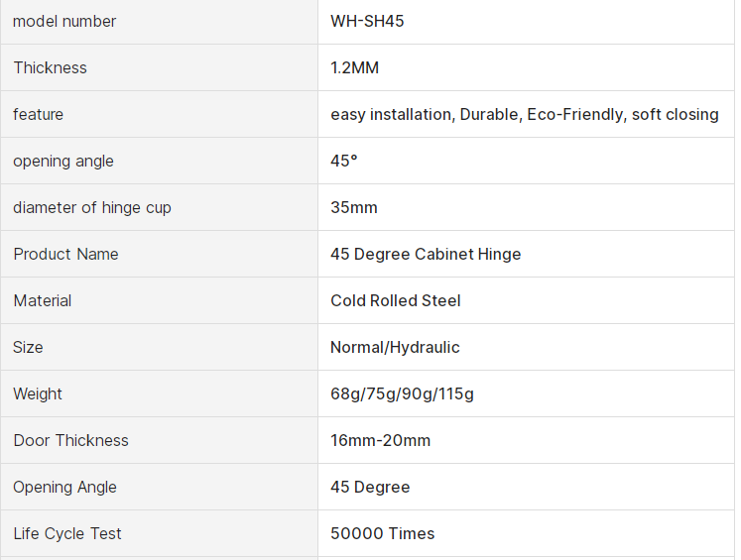The width and height of the screenshot is (741, 560).
Task: Click the WH-SH45 model value
Action: pos(367,21)
